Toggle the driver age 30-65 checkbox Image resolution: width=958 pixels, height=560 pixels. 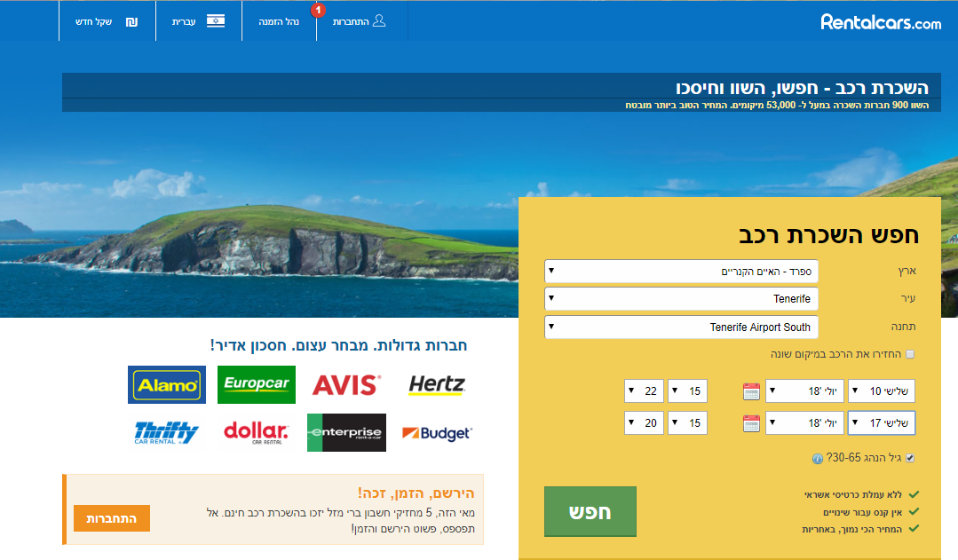click(909, 458)
